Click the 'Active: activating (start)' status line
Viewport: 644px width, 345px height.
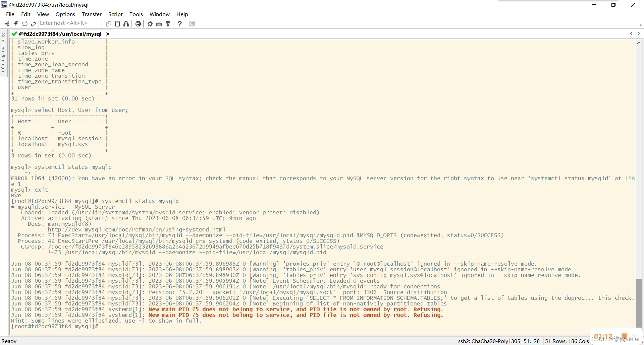click(x=138, y=218)
